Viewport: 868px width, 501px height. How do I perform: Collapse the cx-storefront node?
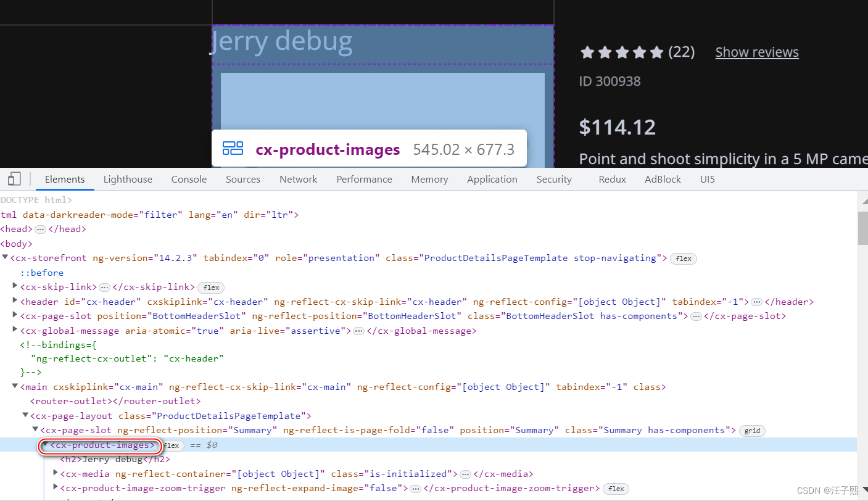tap(6, 258)
